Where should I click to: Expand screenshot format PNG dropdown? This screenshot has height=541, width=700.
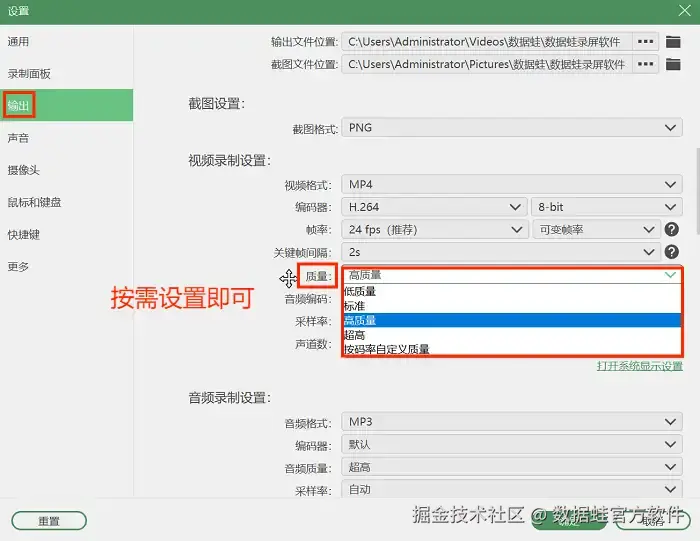pos(512,128)
